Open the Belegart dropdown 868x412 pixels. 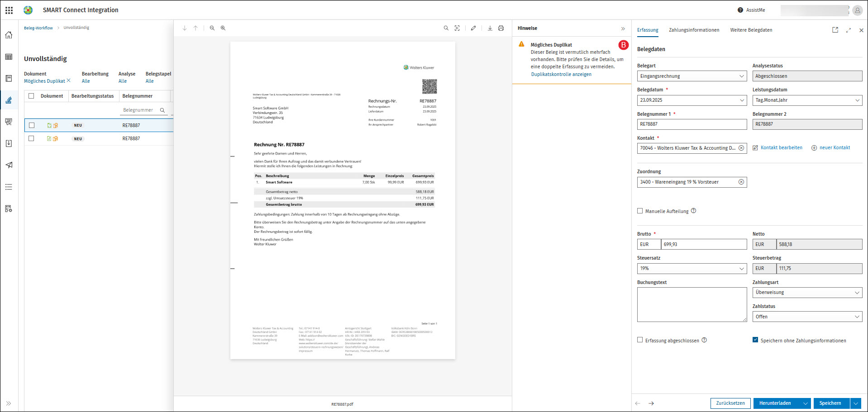pos(692,76)
